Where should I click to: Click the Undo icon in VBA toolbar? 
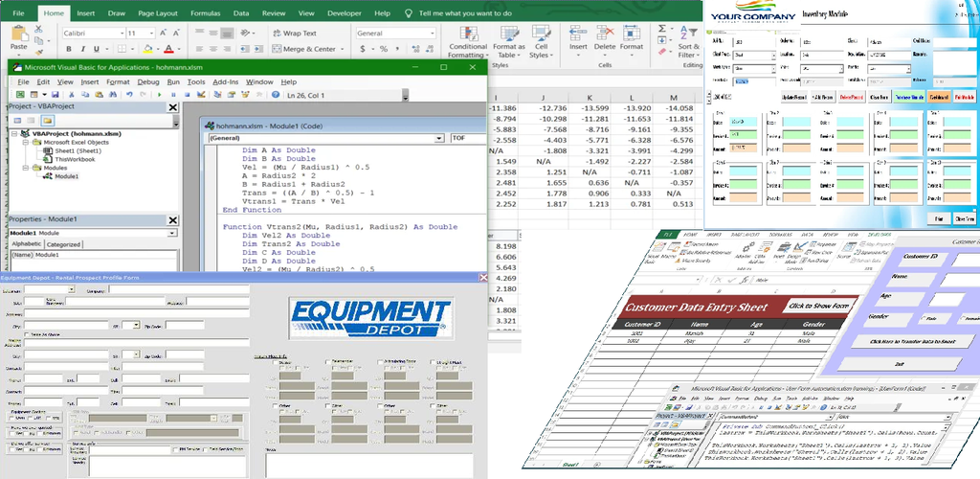coord(129,95)
